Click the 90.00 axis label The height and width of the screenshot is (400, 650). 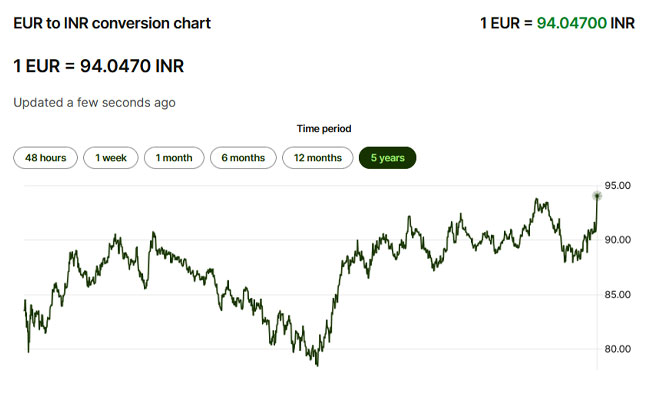(617, 240)
